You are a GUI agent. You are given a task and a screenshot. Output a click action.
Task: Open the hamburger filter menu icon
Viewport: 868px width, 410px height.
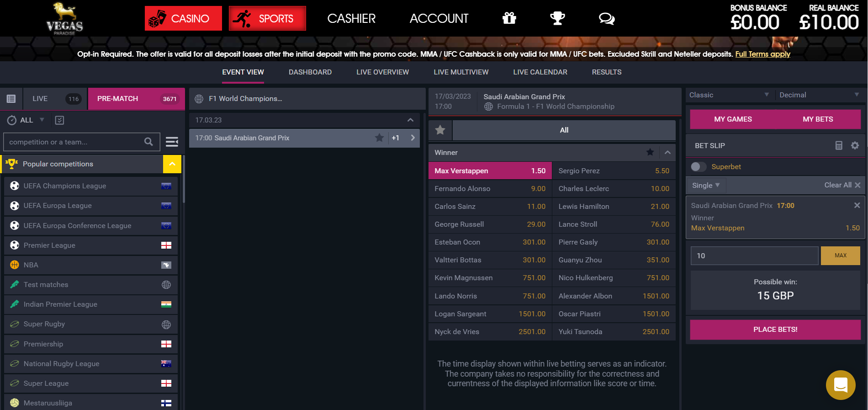(x=172, y=142)
